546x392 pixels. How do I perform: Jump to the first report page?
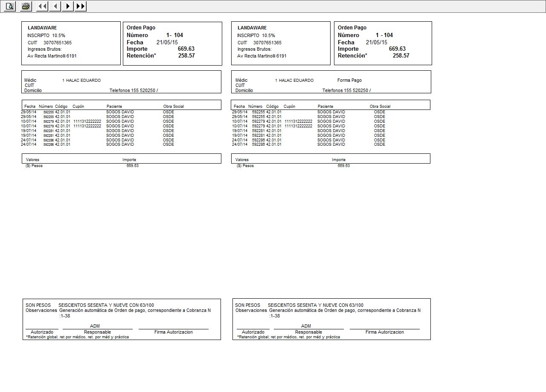pos(42,6)
